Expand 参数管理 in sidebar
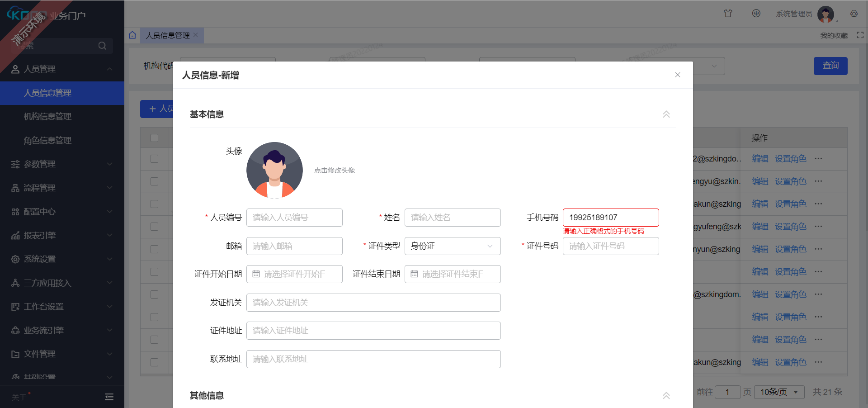The image size is (868, 408). pos(62,164)
